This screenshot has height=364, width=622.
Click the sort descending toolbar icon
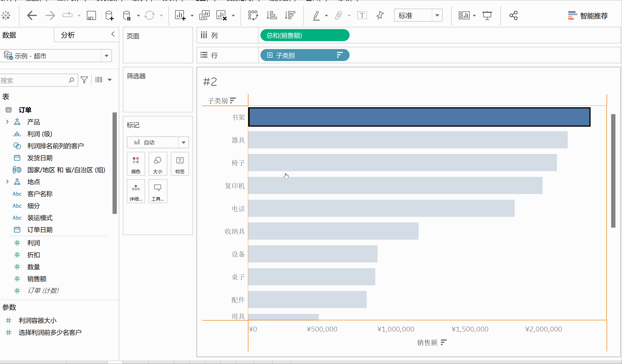(290, 15)
